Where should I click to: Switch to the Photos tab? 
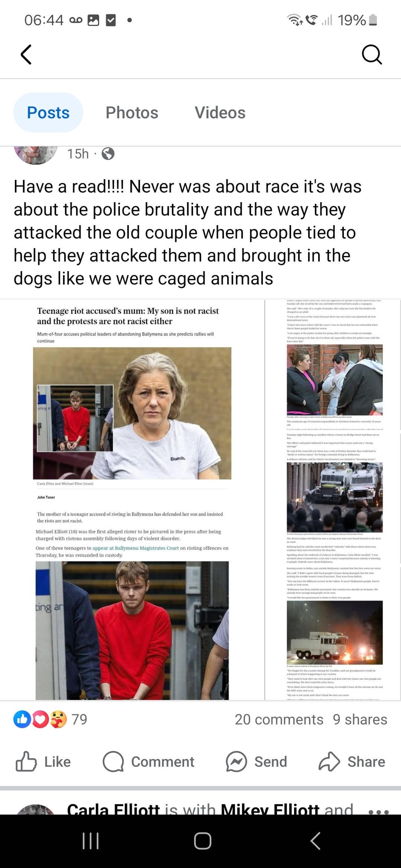click(132, 112)
